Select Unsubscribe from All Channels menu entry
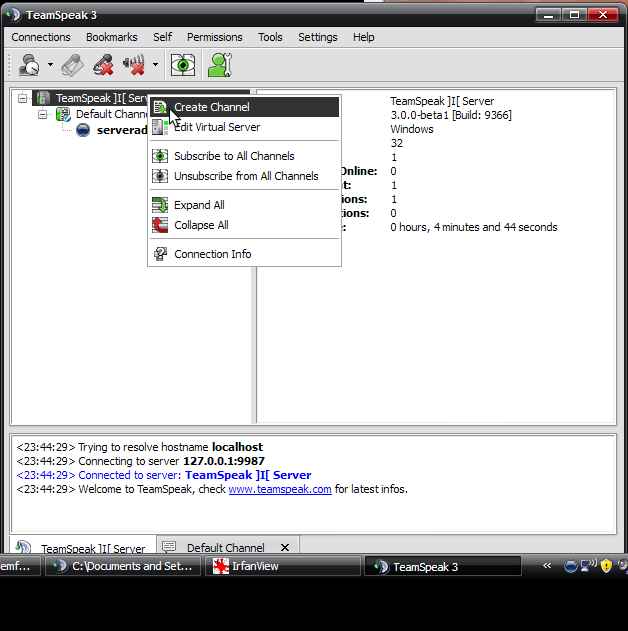628x631 pixels. click(245, 176)
